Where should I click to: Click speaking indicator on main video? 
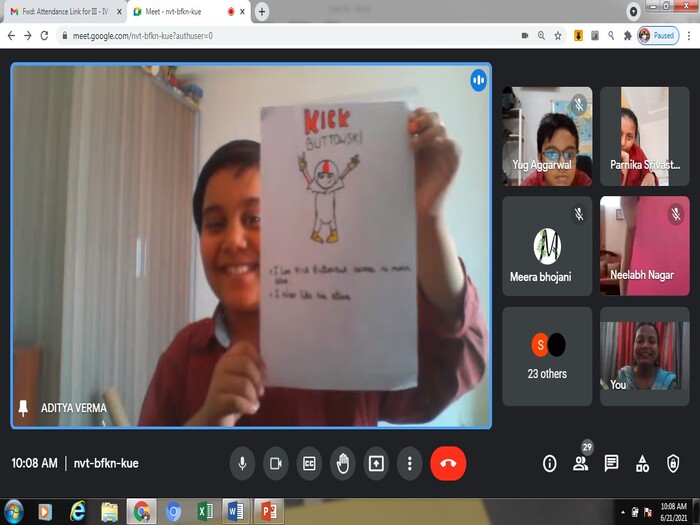[x=479, y=80]
